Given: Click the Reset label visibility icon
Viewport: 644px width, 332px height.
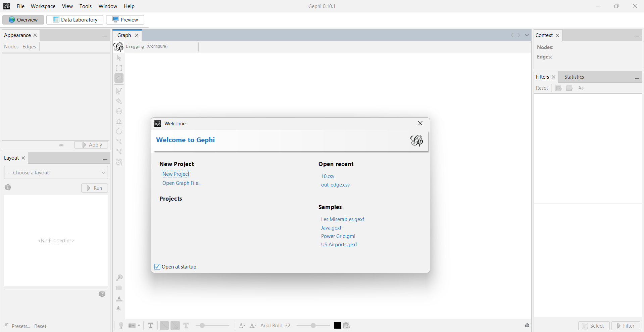Looking at the screenshot, I should (x=118, y=308).
